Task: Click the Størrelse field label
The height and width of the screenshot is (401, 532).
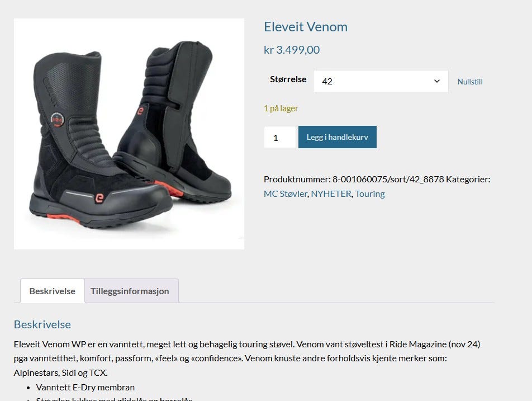Action: coord(288,79)
